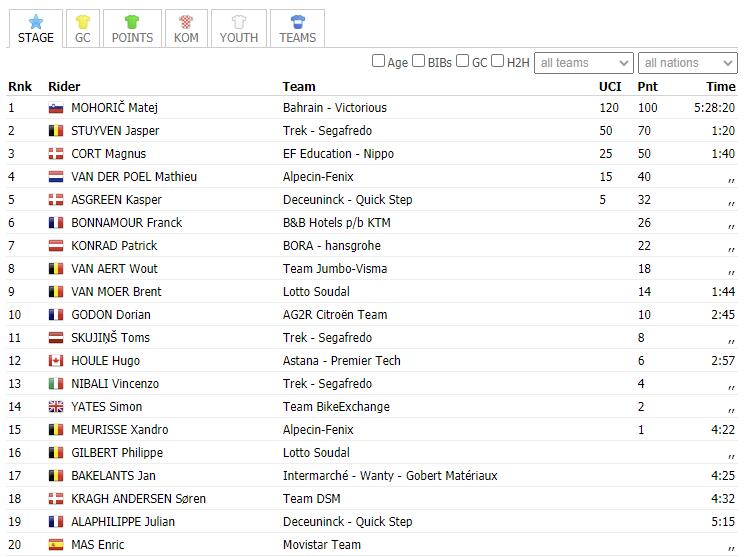
Task: Open team AG2R Citroën Team
Action: [335, 315]
